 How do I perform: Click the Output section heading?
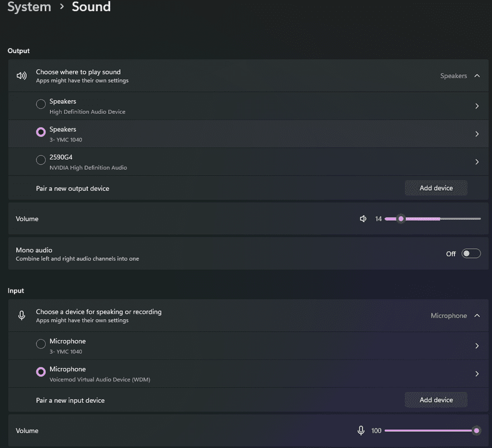18,51
